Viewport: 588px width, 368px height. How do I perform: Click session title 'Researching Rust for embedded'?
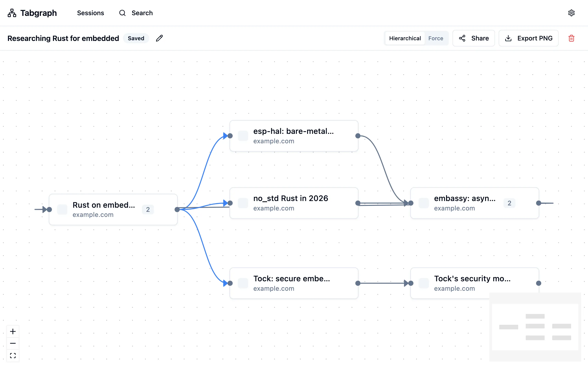click(63, 38)
